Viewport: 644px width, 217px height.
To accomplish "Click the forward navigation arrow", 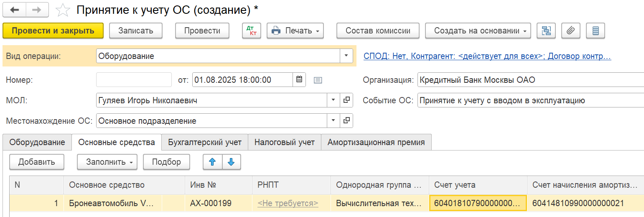I will click(37, 10).
